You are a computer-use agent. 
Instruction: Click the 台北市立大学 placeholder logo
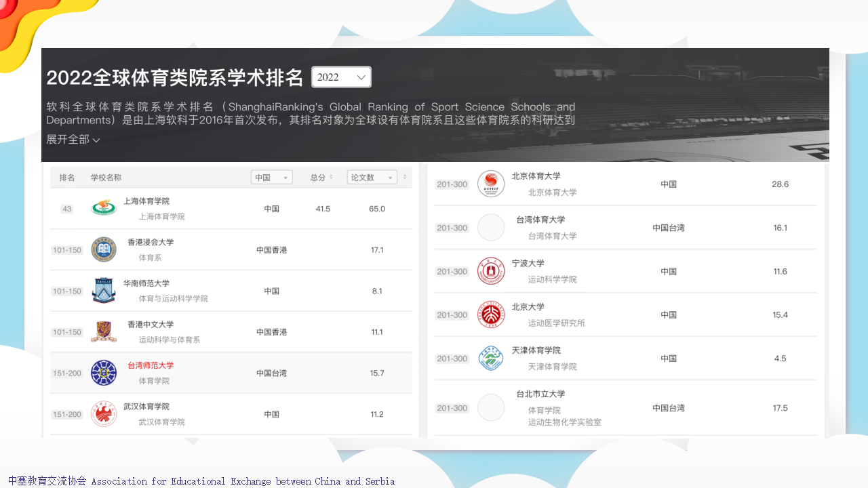click(x=491, y=407)
